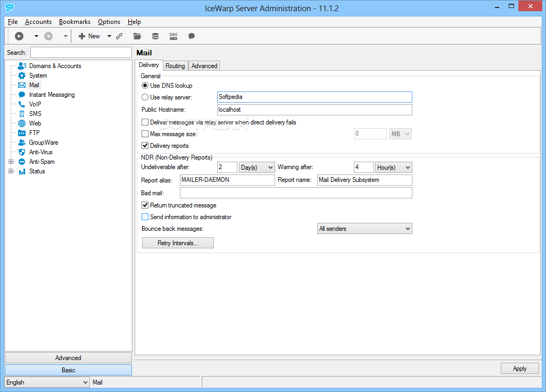The width and height of the screenshot is (546, 392).
Task: Select the FTP icon in tree
Action: 22,133
